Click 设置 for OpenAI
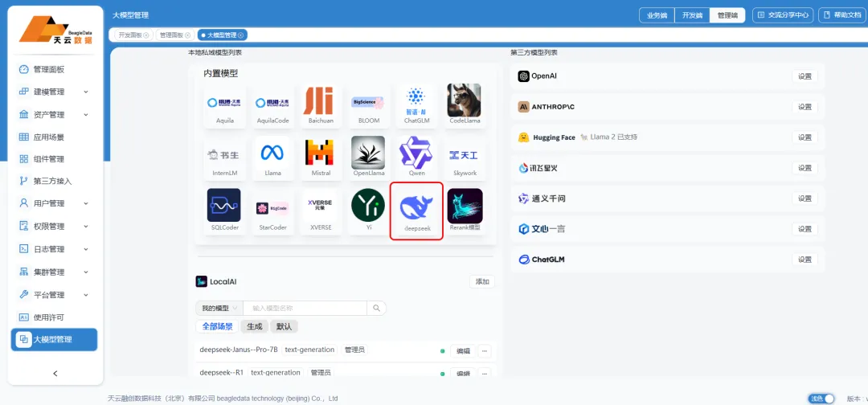868x405 pixels. pyautogui.click(x=805, y=76)
